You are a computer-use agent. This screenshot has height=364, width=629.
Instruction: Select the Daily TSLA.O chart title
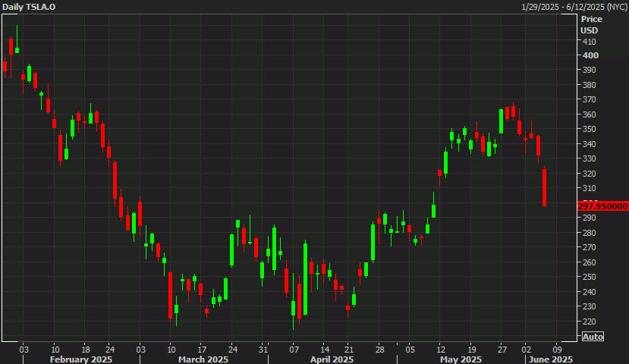coord(29,7)
